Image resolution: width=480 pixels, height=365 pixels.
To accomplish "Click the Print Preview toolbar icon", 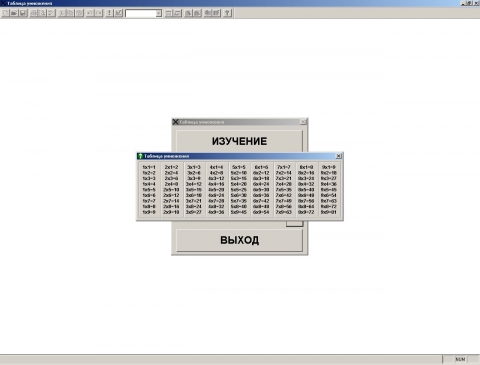I will [42, 13].
